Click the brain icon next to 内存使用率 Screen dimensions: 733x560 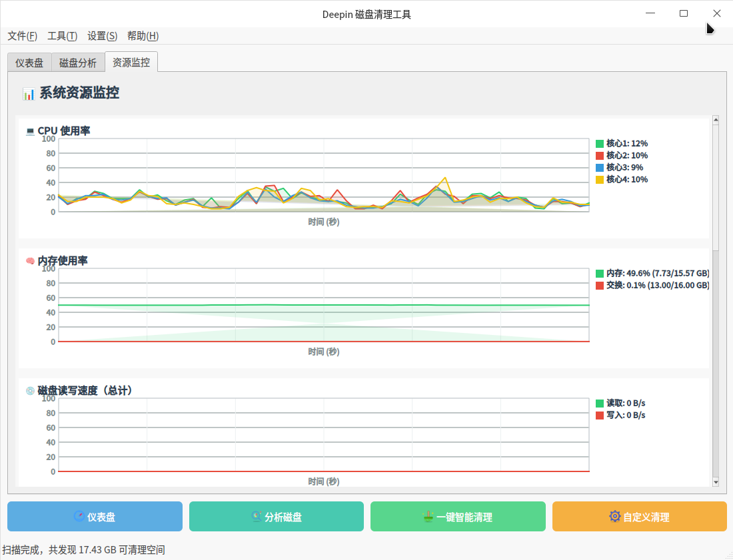30,261
